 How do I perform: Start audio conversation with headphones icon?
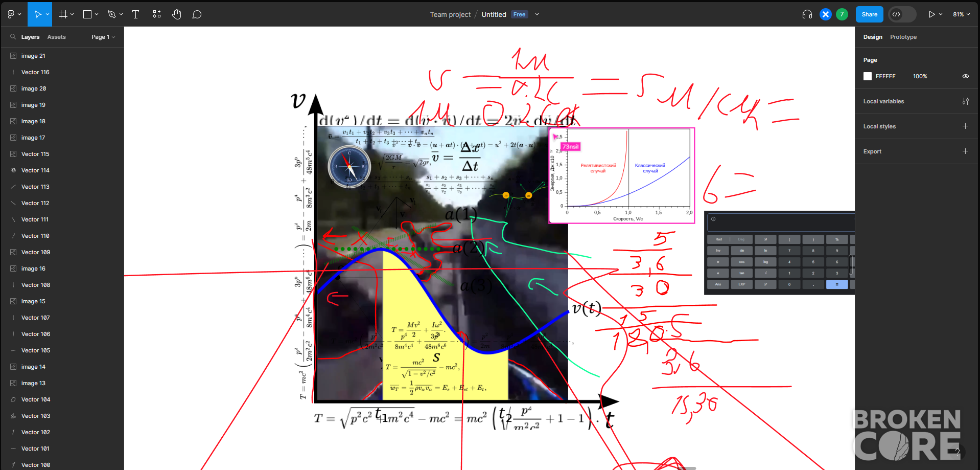point(807,14)
